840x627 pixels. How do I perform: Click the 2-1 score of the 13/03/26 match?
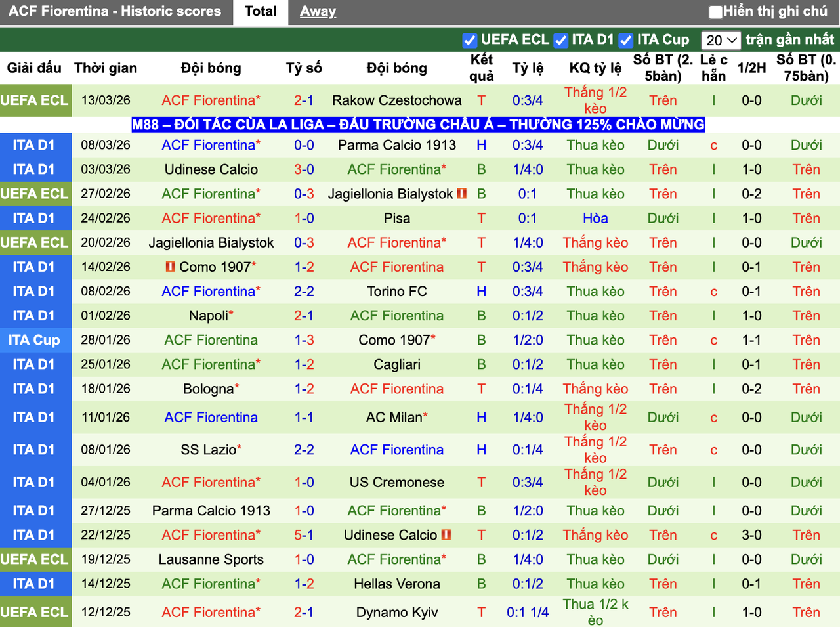[x=304, y=100]
